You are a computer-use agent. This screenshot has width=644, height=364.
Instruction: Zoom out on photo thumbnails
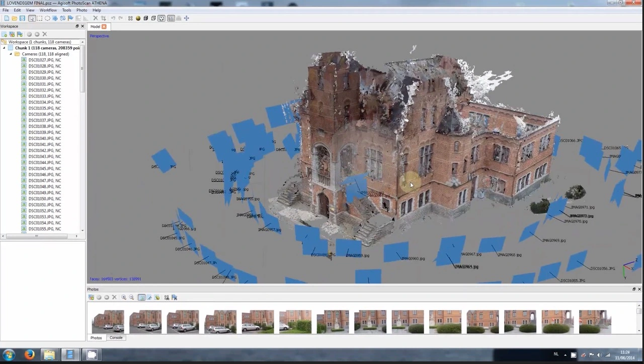(x=131, y=298)
